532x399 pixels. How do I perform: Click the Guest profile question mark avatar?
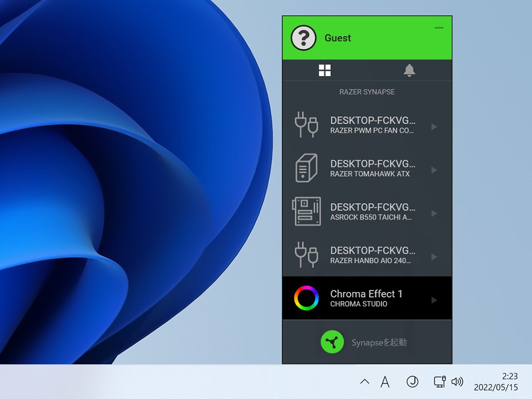pyautogui.click(x=303, y=38)
